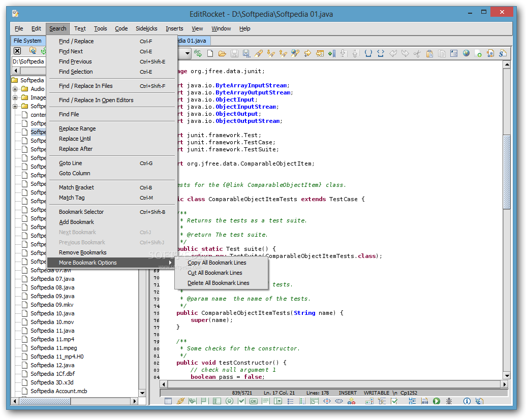Open the toolbar combo box dropdown arrow
This screenshot has width=527, height=420.
(187, 53)
